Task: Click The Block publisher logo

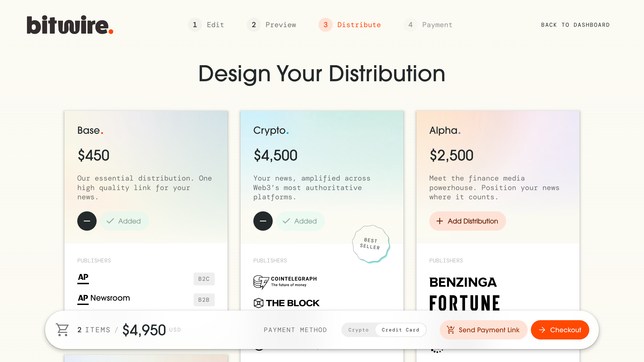Action: tap(287, 303)
